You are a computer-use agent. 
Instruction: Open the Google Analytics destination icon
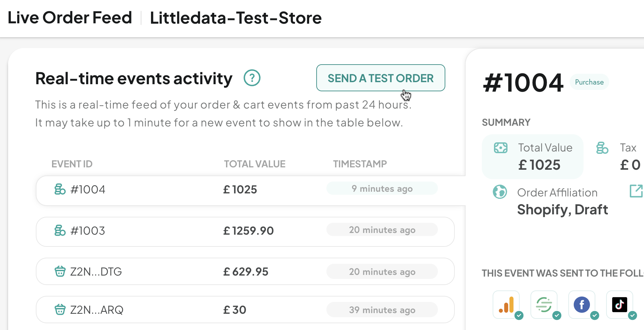click(x=506, y=305)
